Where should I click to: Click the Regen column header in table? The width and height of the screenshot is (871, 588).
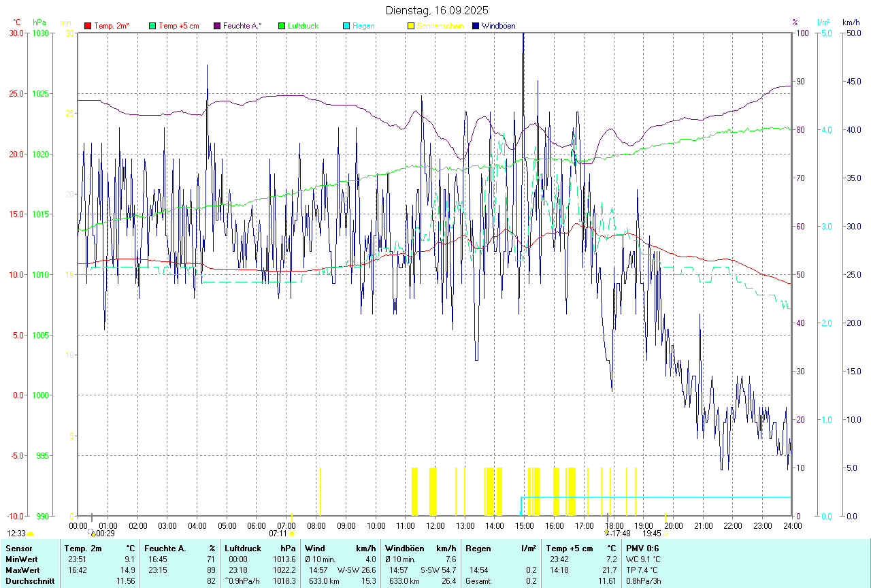478,548
